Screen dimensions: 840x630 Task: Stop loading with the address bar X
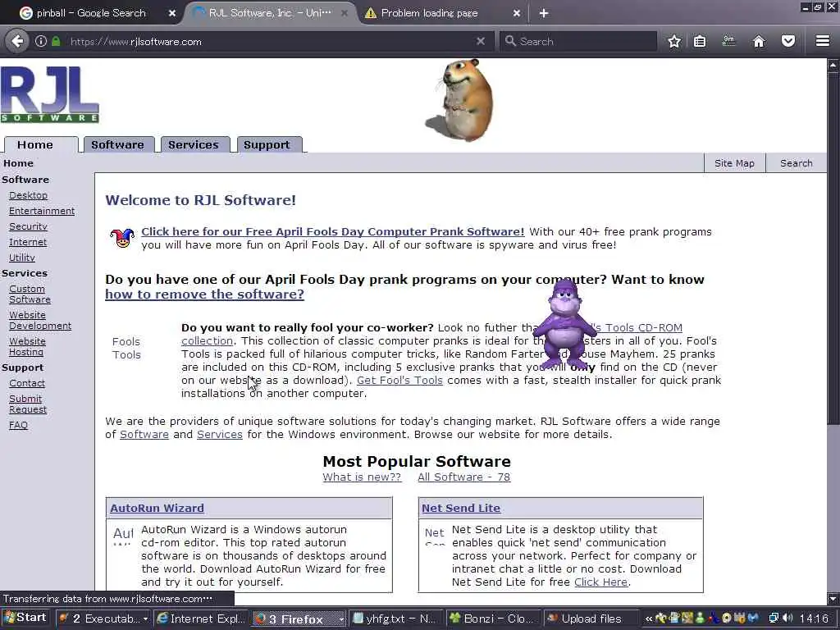click(x=481, y=41)
